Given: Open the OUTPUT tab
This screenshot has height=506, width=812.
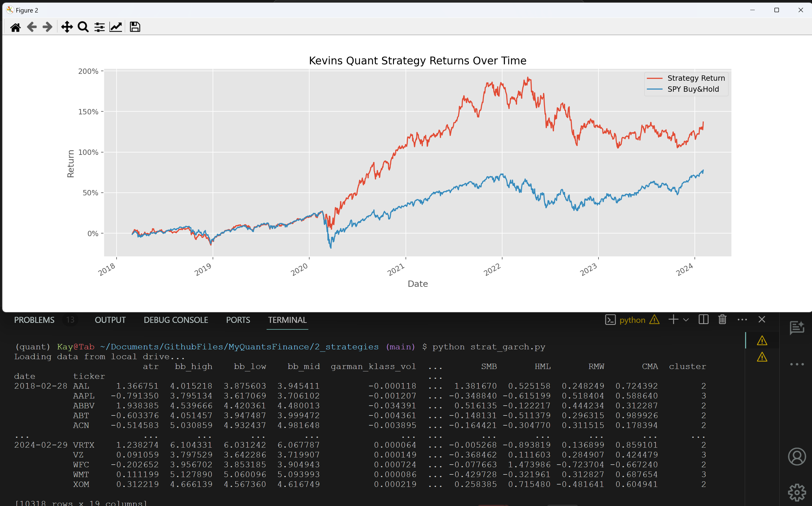Looking at the screenshot, I should coord(110,320).
